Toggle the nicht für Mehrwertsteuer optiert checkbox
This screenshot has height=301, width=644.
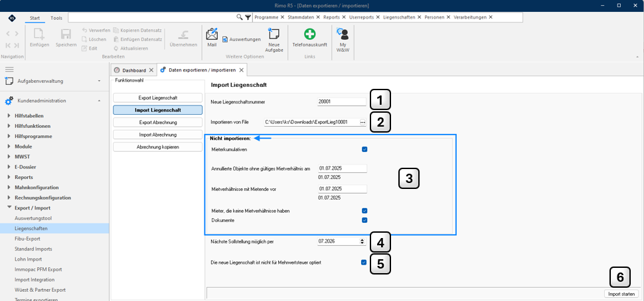pos(364,262)
